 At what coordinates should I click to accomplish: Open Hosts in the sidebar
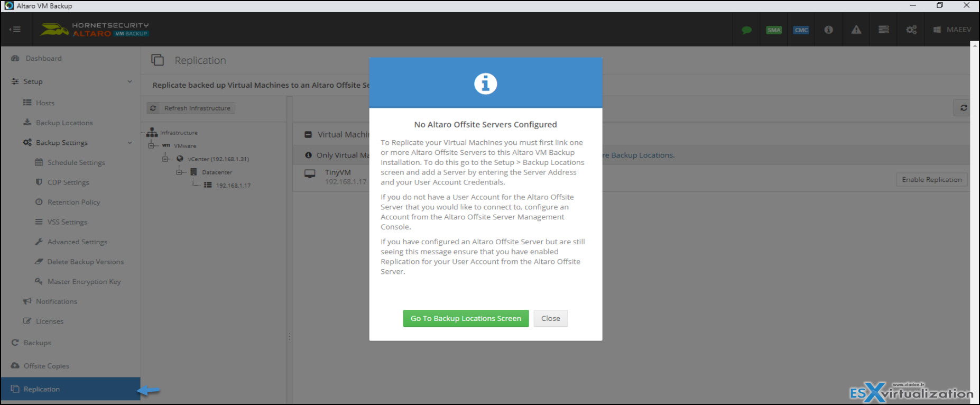point(45,103)
